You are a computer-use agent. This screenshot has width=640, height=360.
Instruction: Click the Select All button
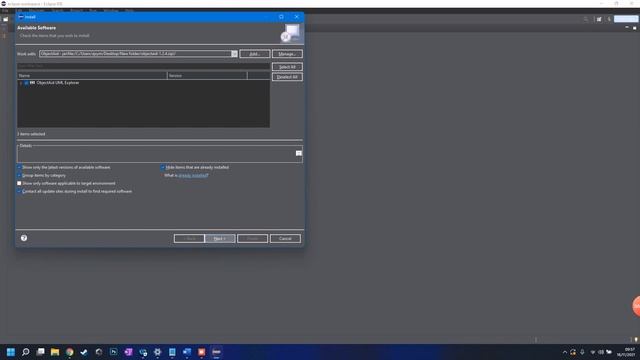pos(287,67)
